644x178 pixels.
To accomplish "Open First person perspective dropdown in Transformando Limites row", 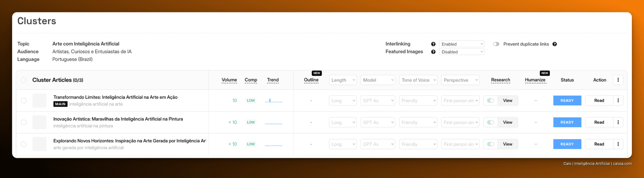I will 460,101.
